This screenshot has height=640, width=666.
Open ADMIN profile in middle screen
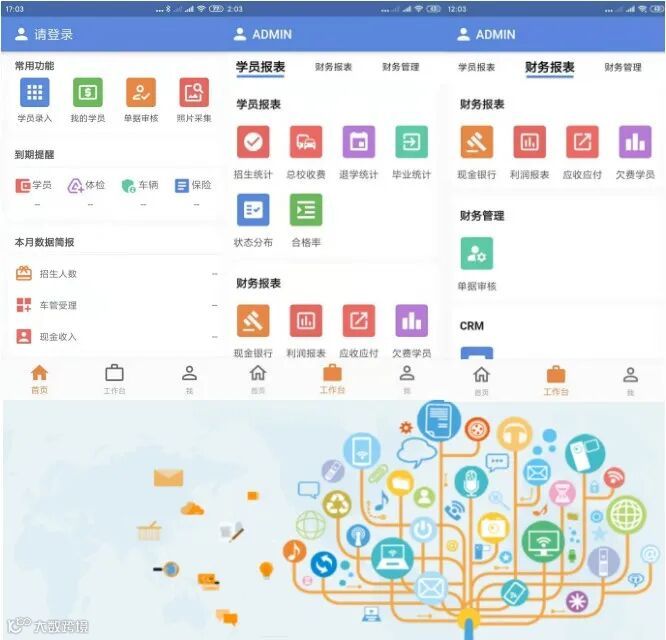tap(263, 34)
